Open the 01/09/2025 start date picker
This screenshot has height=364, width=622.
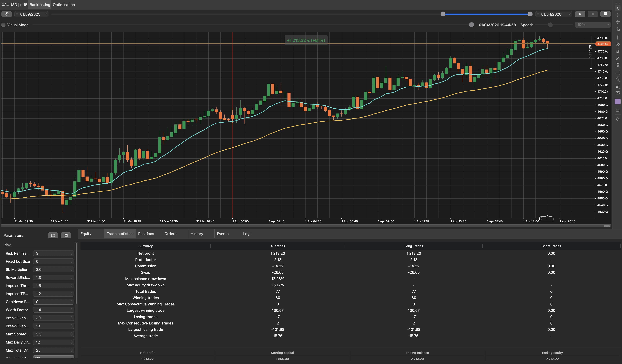31,14
